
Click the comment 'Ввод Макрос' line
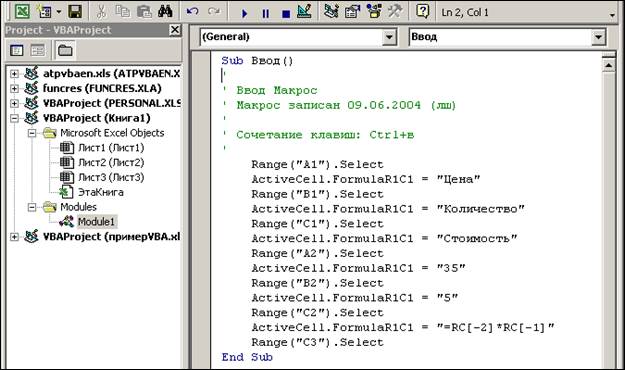click(x=277, y=91)
